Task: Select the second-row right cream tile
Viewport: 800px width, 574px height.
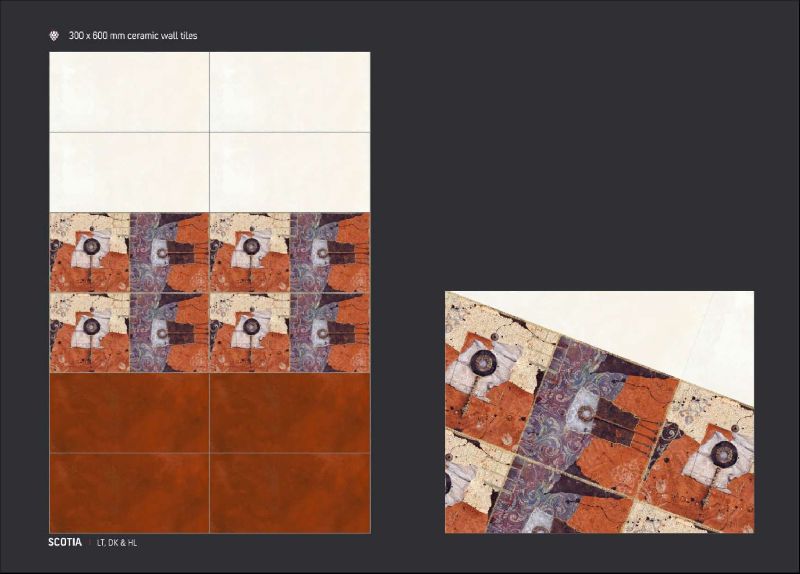Action: [x=290, y=172]
